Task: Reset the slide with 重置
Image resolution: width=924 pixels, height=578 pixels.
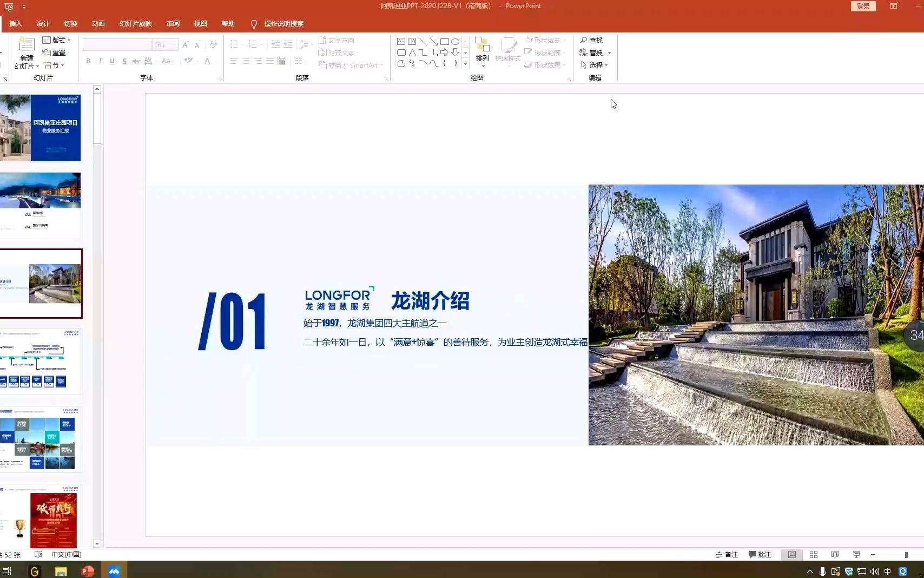Action: click(x=54, y=52)
